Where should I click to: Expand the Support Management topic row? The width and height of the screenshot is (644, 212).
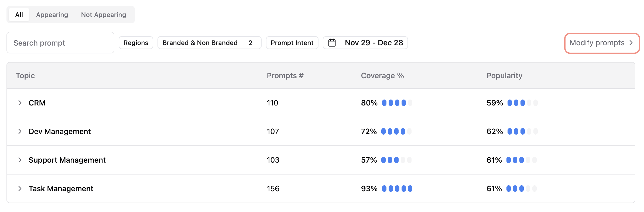[20, 160]
